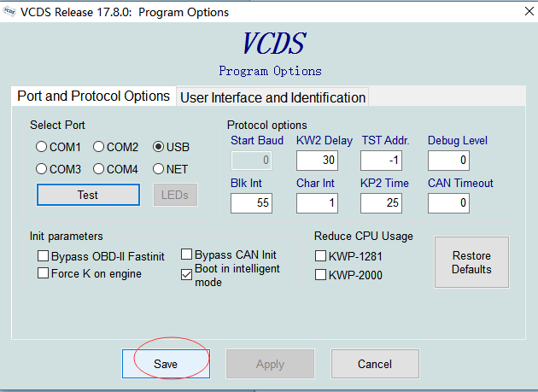Click the Reduce CPU Usage group label

click(x=363, y=237)
